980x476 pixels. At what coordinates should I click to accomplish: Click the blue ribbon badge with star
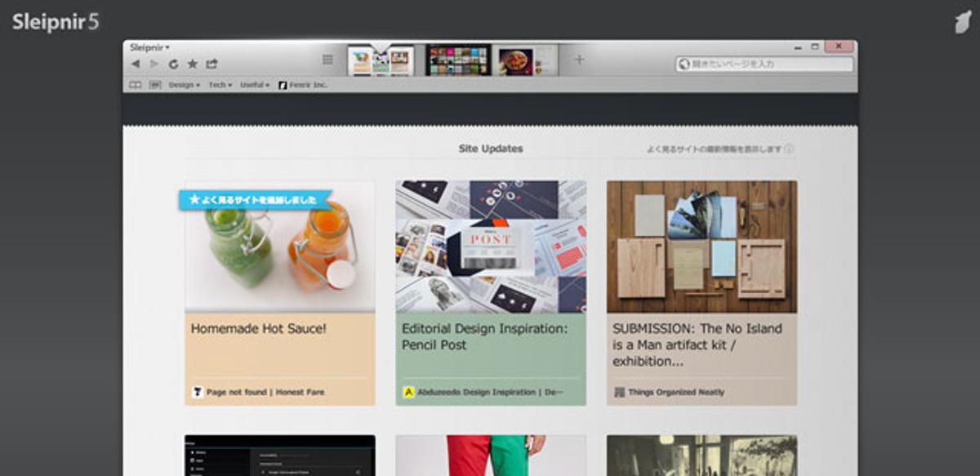[x=256, y=199]
